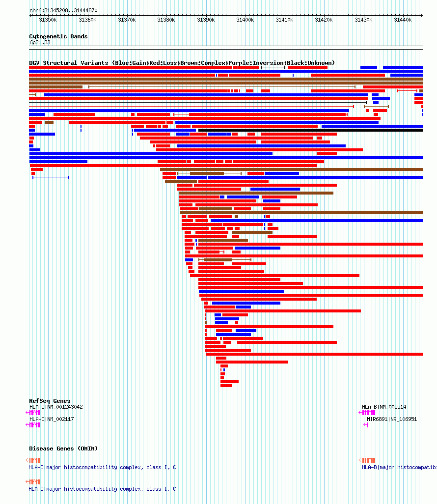437x504 pixels.
Task: Select the lowest red loss variant bar
Action: 226,386
